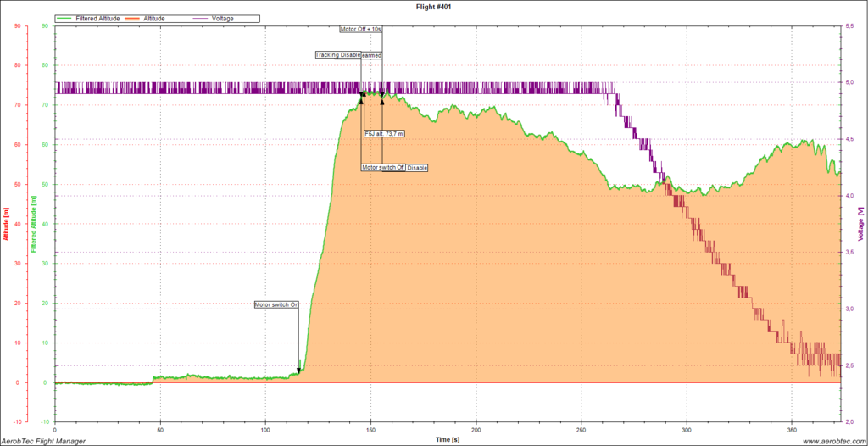Click the AerobTec Flight Manager footer text
868x446 pixels.
point(42,441)
